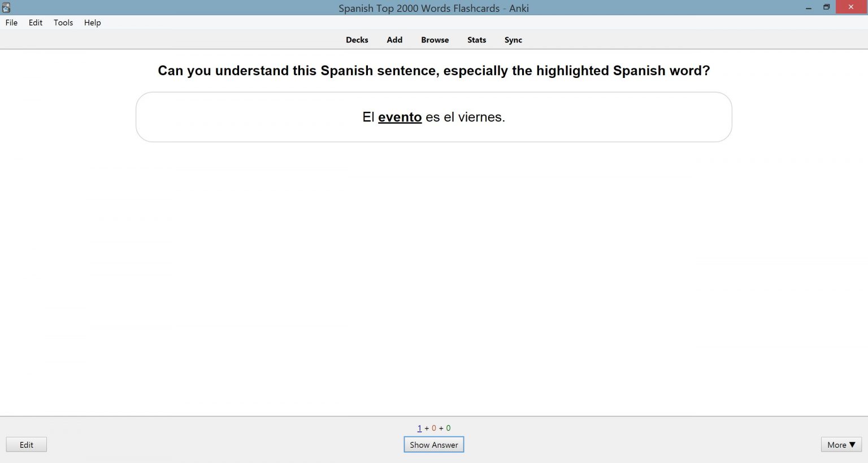
Task: Select the highlighted word evento
Action: [400, 117]
